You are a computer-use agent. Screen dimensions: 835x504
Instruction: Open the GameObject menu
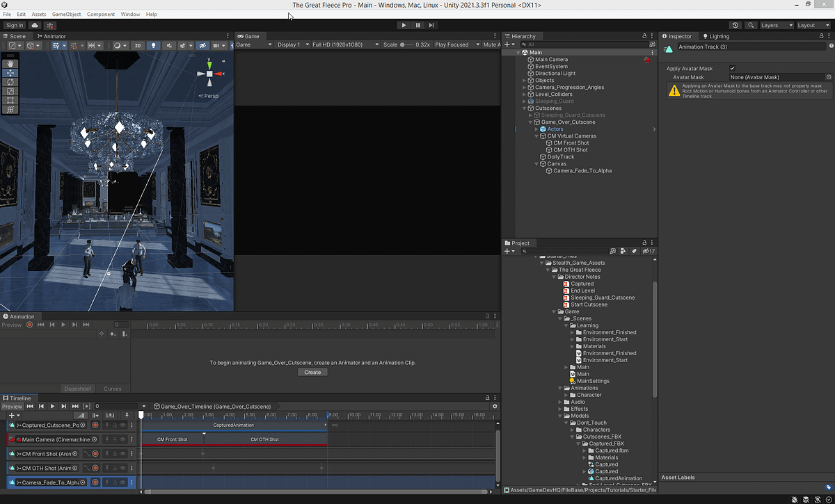(66, 14)
